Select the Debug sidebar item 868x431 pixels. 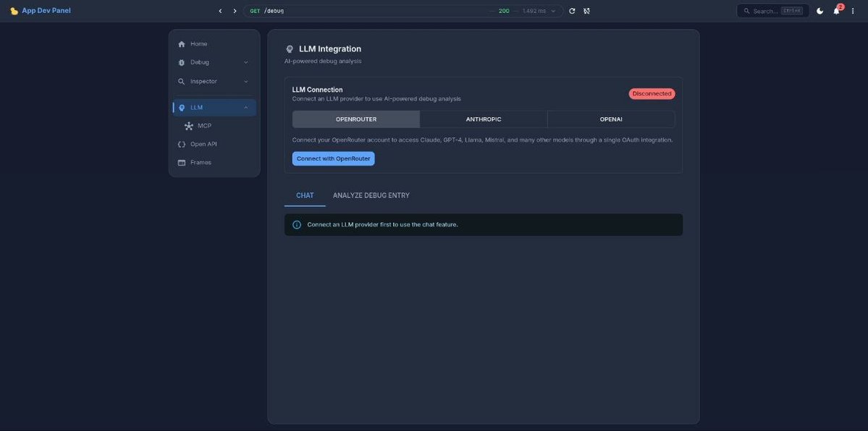click(214, 62)
